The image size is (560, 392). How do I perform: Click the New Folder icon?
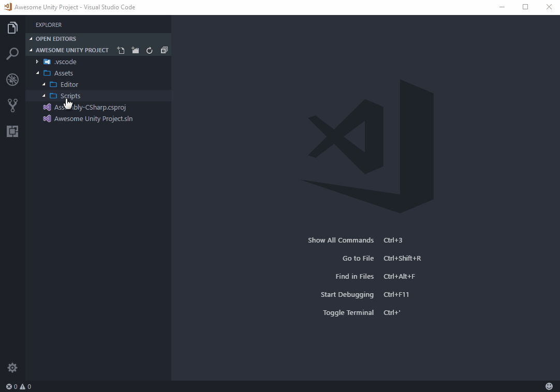click(x=136, y=50)
